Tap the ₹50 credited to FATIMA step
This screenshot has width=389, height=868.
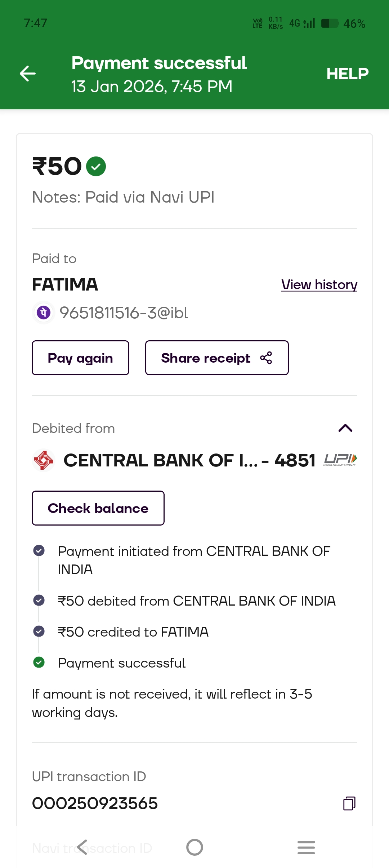(133, 632)
